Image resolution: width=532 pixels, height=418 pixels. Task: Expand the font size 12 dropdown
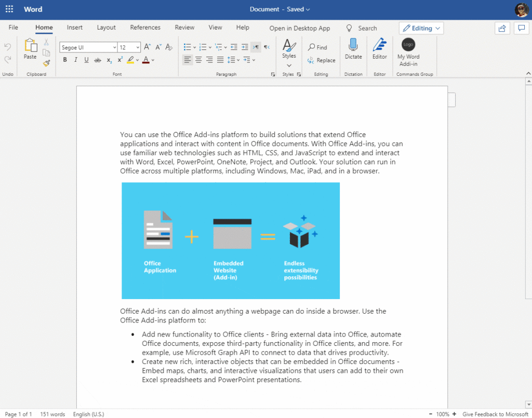pyautogui.click(x=137, y=47)
